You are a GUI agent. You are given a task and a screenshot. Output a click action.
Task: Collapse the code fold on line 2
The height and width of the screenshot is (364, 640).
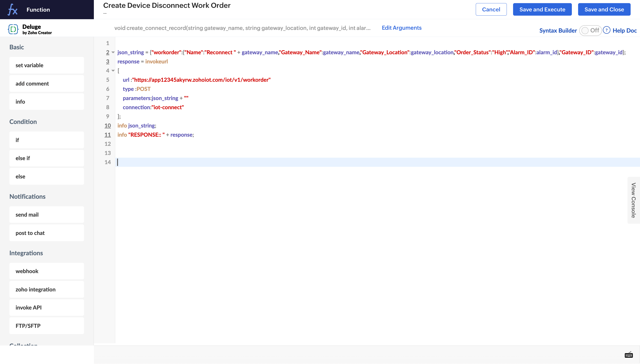113,52
